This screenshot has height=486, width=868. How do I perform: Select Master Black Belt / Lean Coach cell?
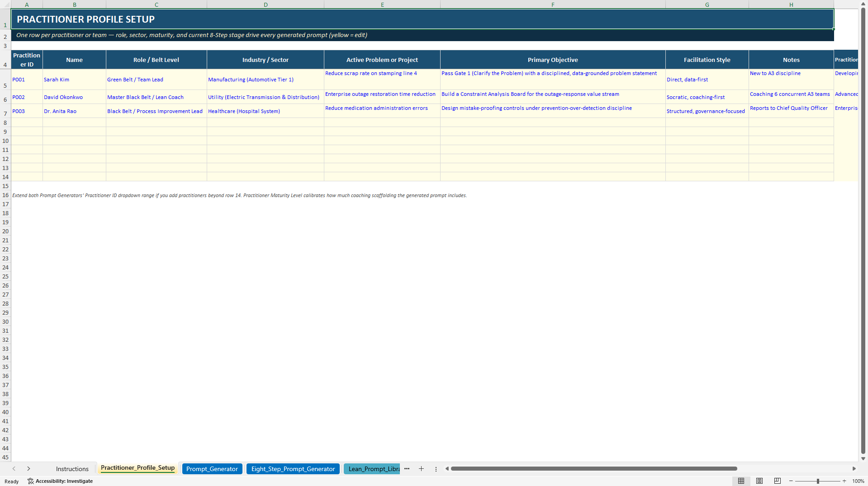(x=156, y=97)
